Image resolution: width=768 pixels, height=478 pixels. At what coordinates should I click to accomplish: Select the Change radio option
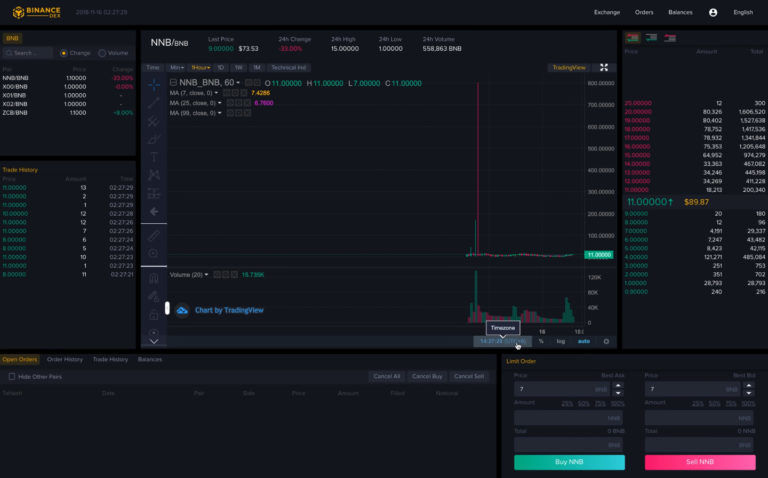[64, 53]
